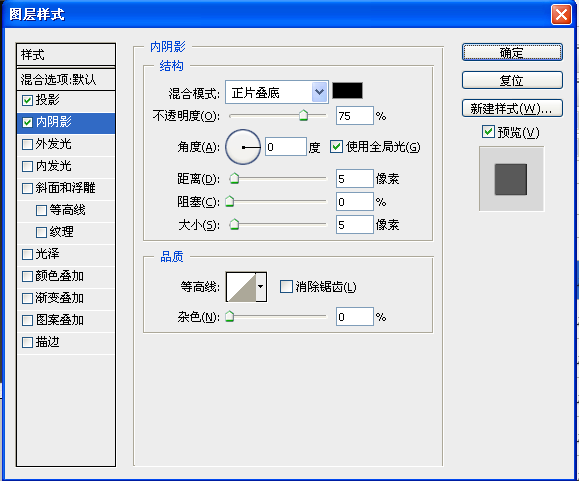Open the contour curve thumbnail
Image resolution: width=579 pixels, height=481 pixels.
241,287
